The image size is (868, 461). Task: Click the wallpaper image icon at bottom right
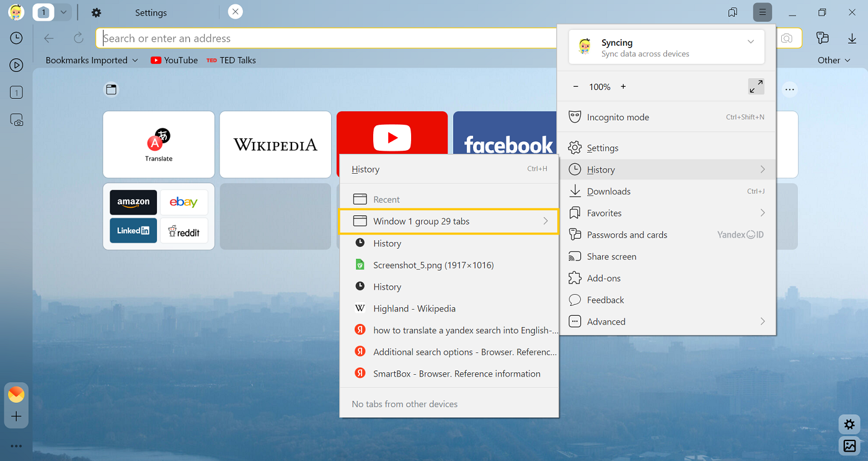coord(850,446)
